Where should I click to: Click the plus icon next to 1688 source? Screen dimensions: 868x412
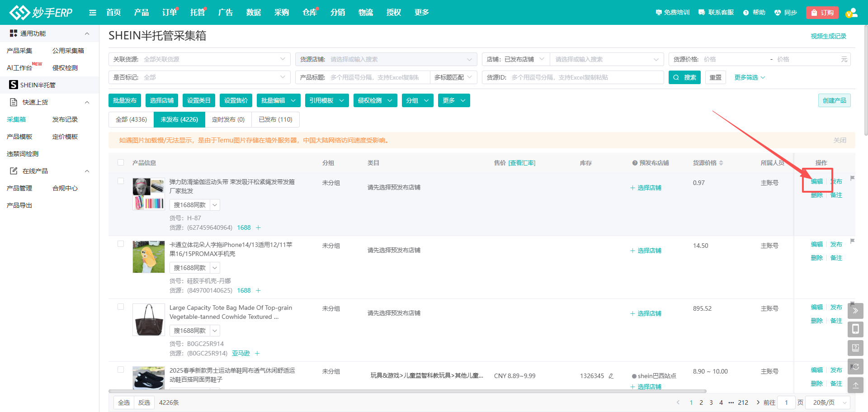(258, 227)
